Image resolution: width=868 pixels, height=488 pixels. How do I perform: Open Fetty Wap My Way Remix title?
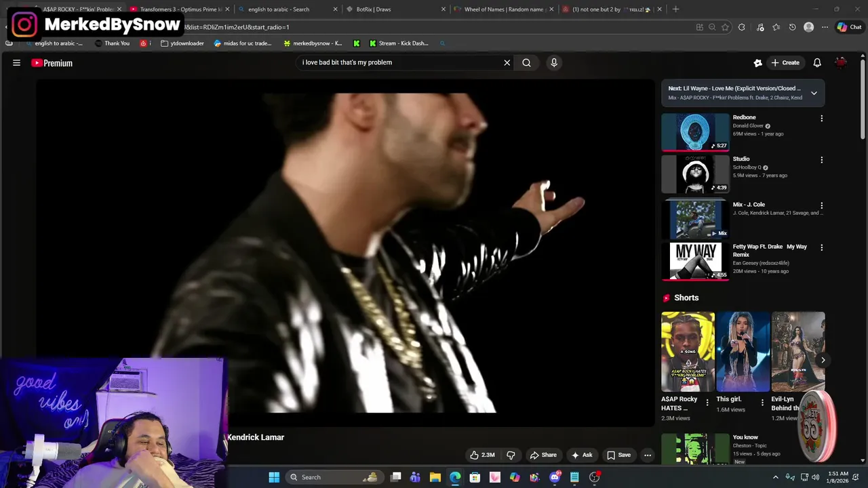[x=770, y=251]
